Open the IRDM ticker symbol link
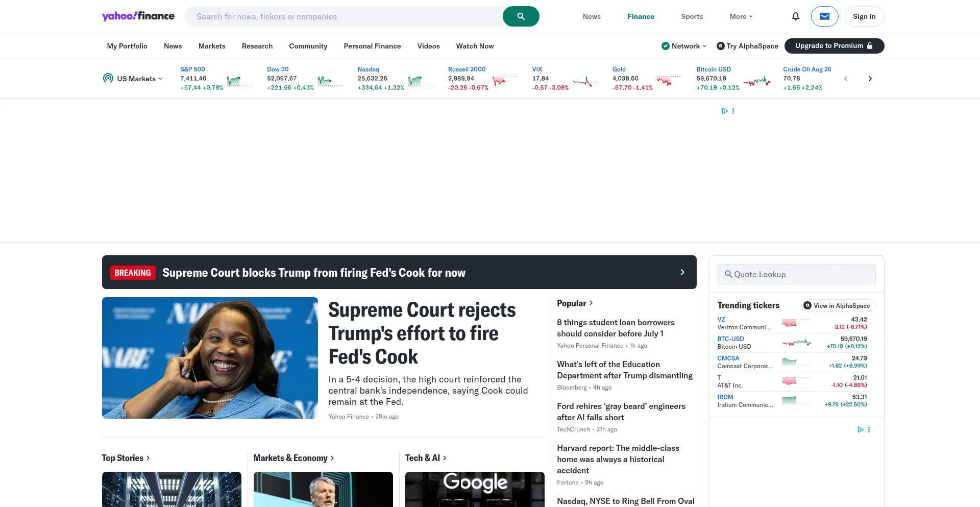Screen dimensions: 980x507 [725, 397]
